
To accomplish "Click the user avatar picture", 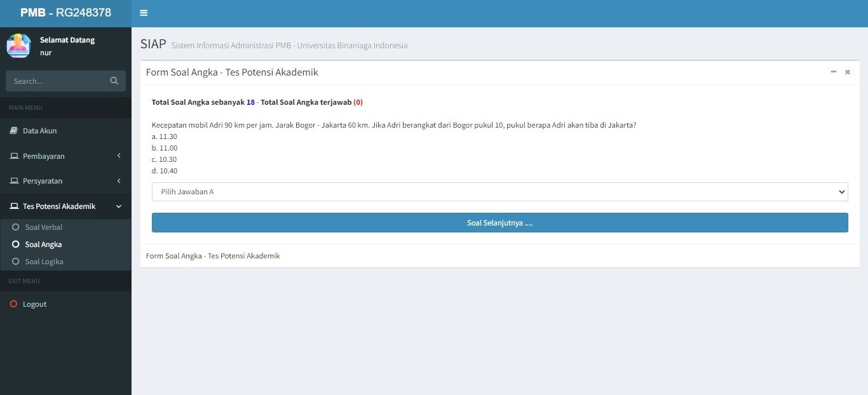I will (18, 46).
